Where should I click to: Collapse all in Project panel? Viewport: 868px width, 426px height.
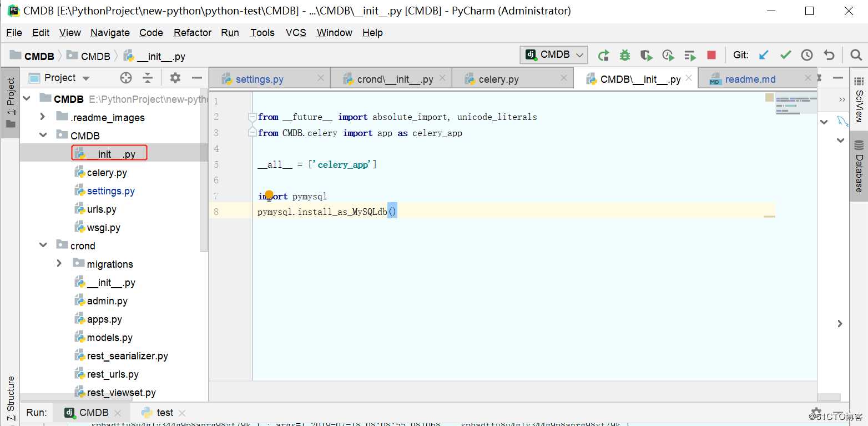pos(148,78)
